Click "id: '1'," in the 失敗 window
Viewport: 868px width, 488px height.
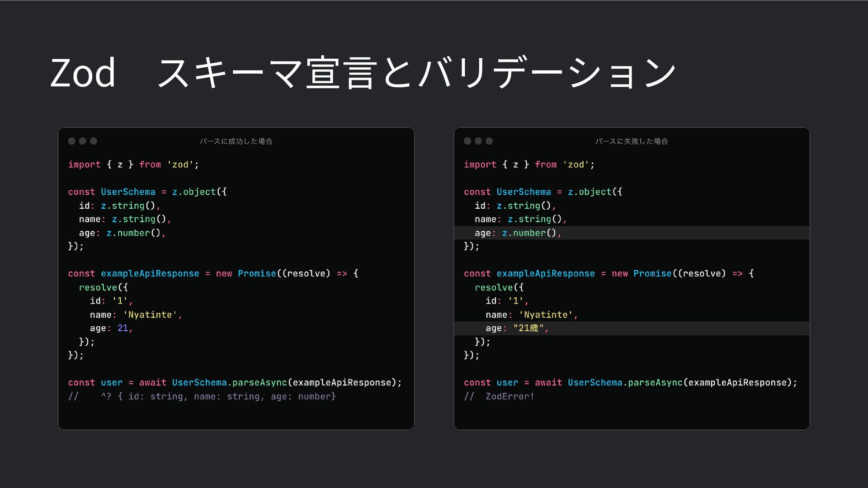(x=507, y=301)
